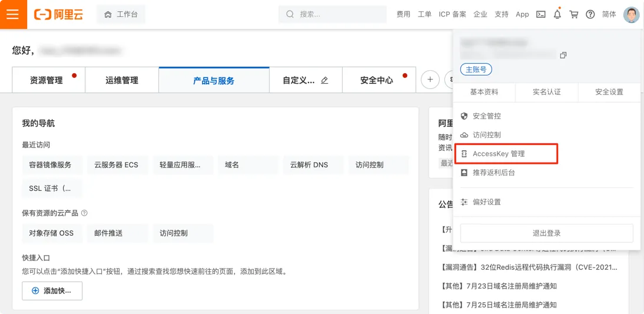The width and height of the screenshot is (644, 314).
Task: Add a new tab with plus button
Action: pos(430,80)
